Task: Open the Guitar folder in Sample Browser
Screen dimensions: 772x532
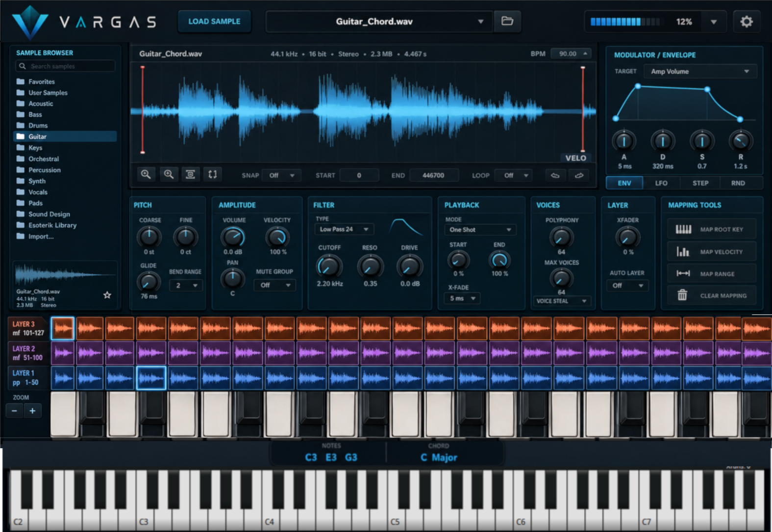Action: [x=65, y=136]
